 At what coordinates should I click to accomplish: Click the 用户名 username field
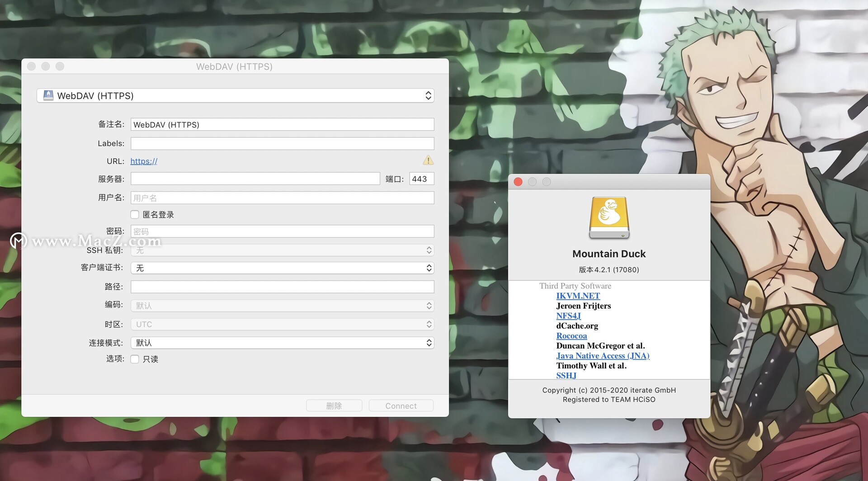[x=283, y=198]
